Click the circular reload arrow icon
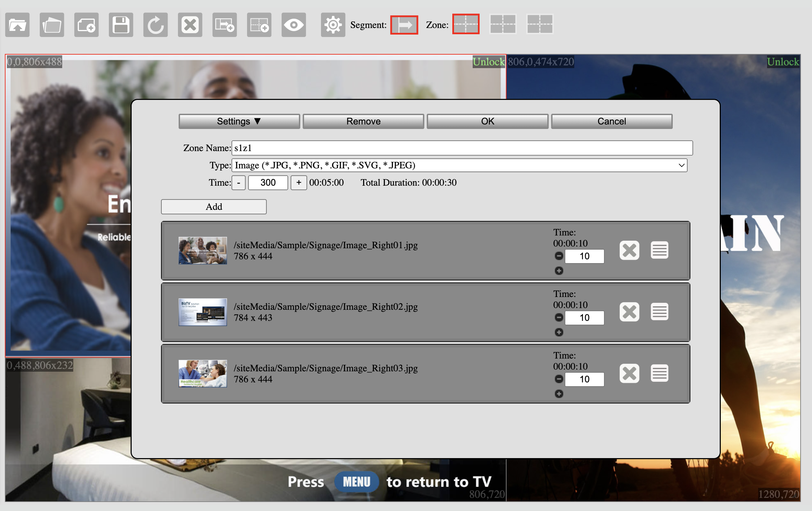The image size is (812, 511). coord(155,25)
